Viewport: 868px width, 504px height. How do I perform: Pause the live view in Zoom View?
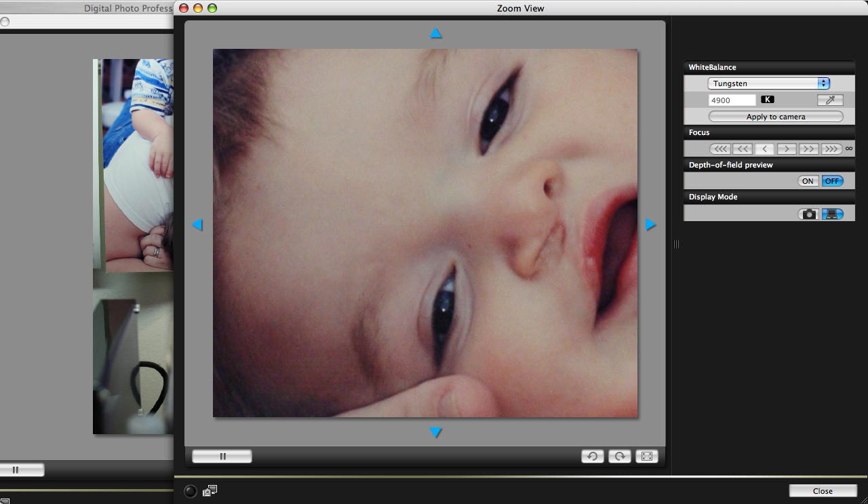point(222,457)
